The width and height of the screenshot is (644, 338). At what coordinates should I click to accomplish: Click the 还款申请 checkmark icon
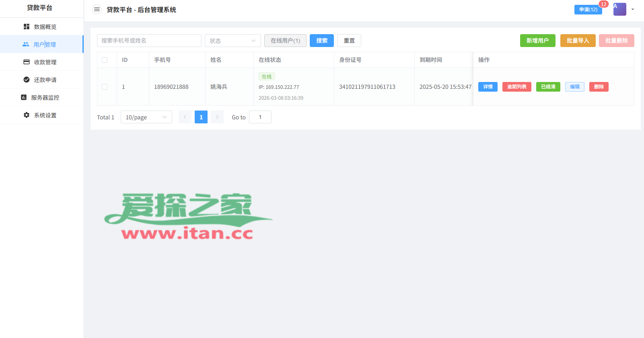27,80
